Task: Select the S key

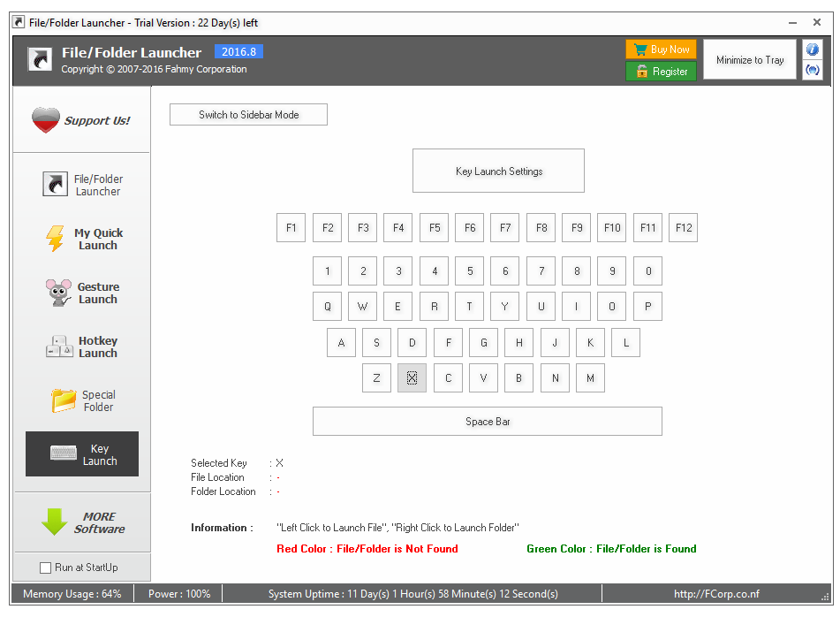Action: [376, 343]
